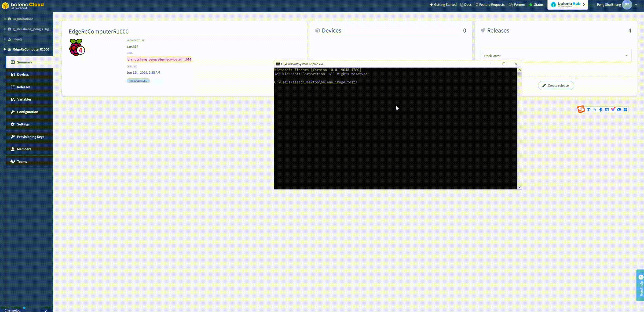Click the fleet name EdgeReComputerR1000 heading
The image size is (644, 312).
tap(98, 31)
